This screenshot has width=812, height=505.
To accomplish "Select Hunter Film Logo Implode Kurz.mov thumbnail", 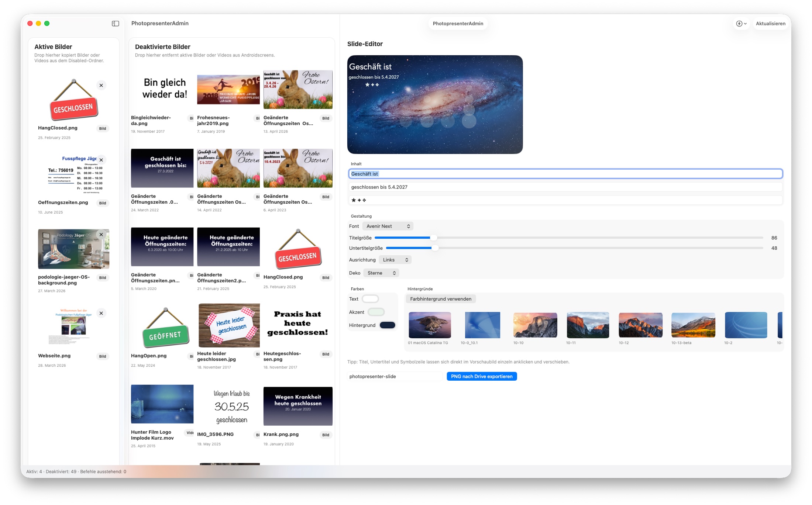I will click(x=162, y=404).
